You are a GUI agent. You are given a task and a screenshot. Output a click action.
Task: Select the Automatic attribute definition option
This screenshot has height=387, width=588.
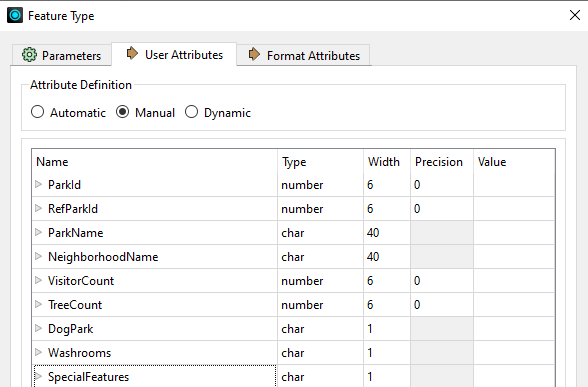tap(38, 112)
